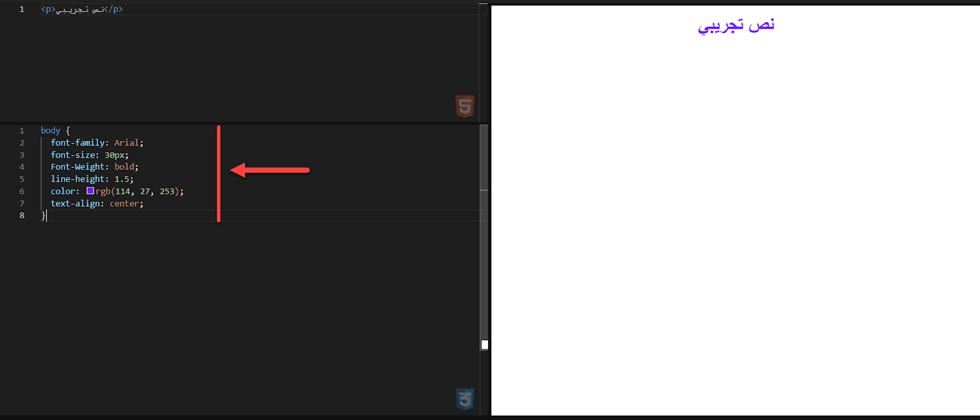This screenshot has width=980, height=420.
Task: Click the HTML5 logo icon
Action: pos(465,106)
